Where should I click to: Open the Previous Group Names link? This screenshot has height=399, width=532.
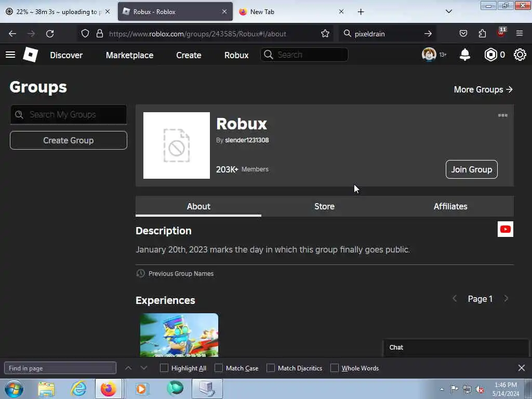click(x=181, y=273)
